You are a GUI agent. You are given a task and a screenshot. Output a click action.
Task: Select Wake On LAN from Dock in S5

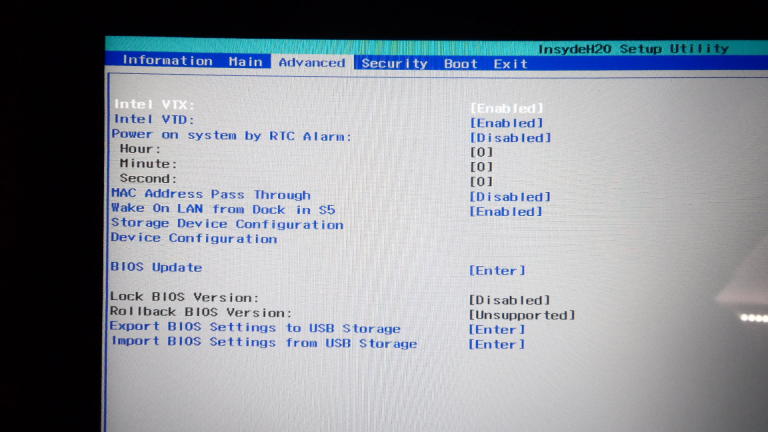coord(223,209)
